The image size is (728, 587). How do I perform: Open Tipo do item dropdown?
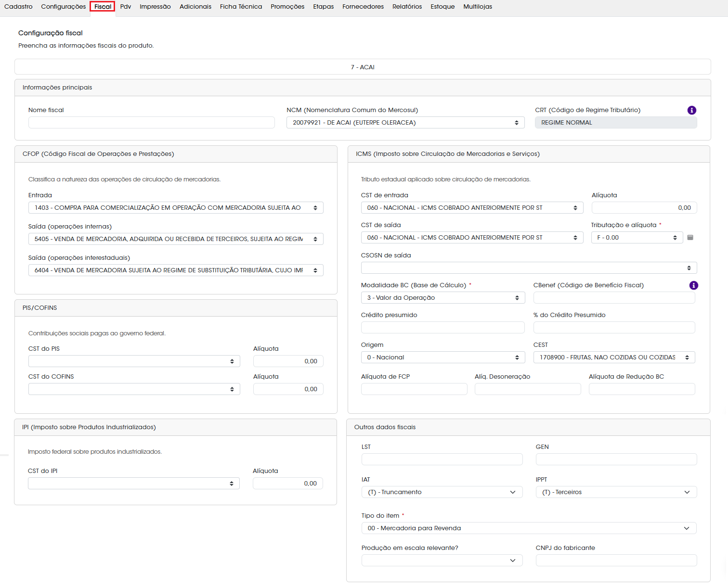pos(529,528)
